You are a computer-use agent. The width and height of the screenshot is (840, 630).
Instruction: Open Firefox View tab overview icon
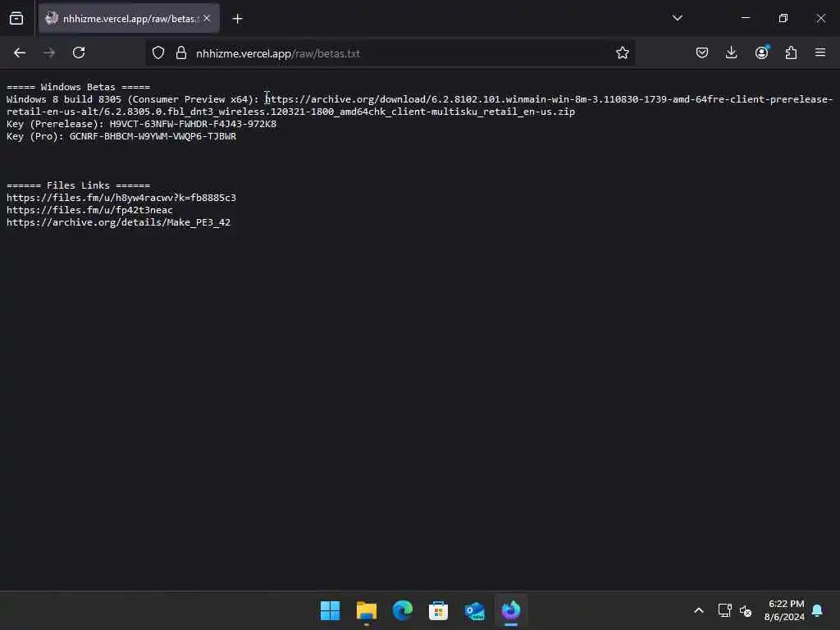pos(16,19)
